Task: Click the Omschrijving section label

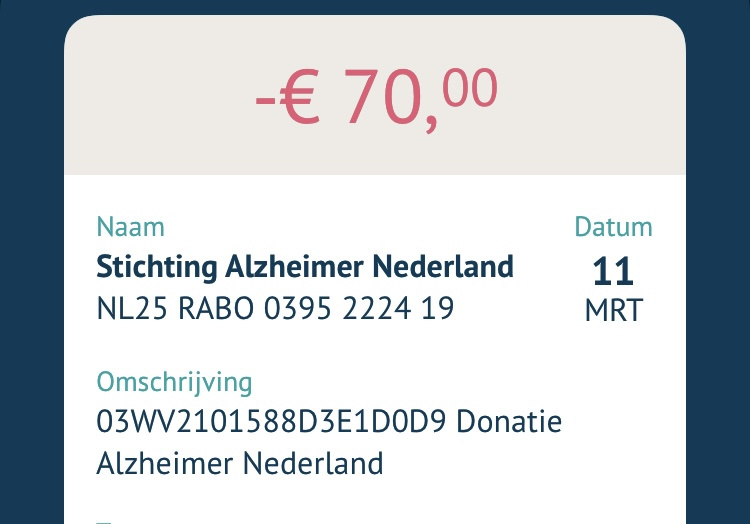Action: click(x=174, y=383)
